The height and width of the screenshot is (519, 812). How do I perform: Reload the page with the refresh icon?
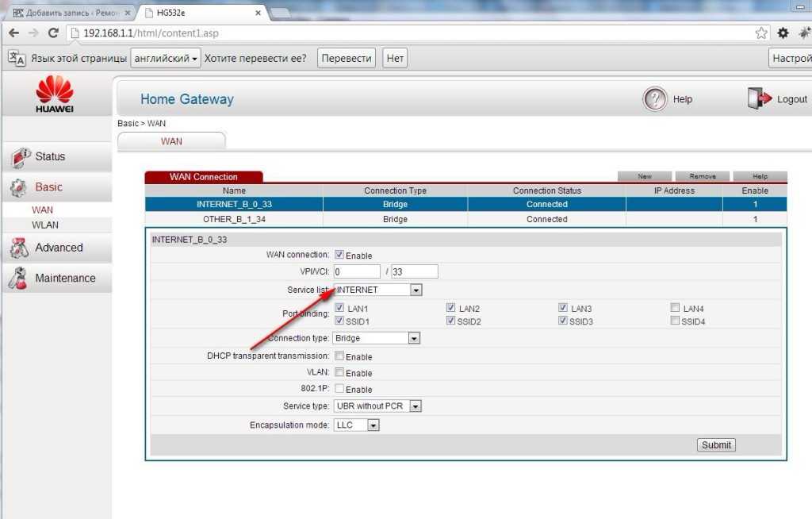[53, 33]
